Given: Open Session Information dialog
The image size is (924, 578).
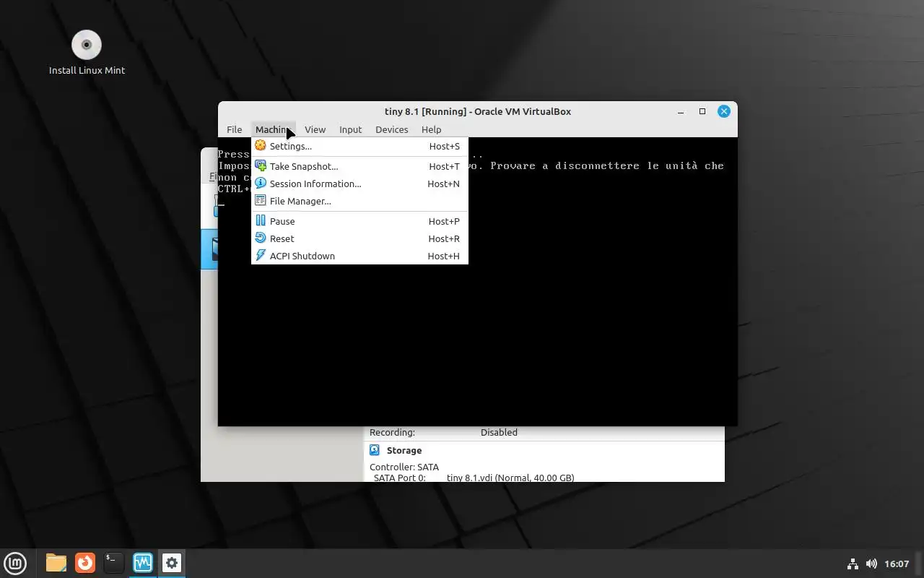Looking at the screenshot, I should 359,184.
